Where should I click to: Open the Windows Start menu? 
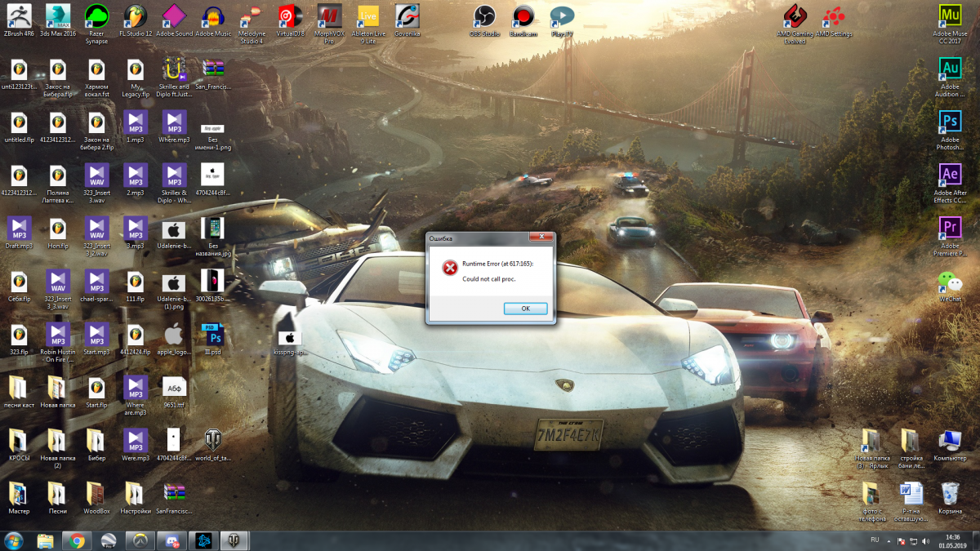(x=14, y=540)
